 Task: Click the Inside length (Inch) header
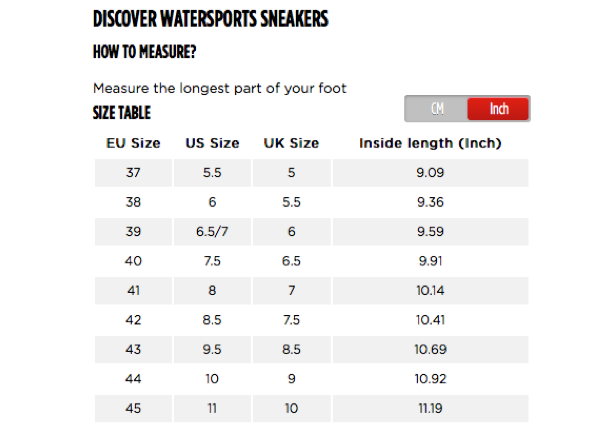pyautogui.click(x=430, y=143)
